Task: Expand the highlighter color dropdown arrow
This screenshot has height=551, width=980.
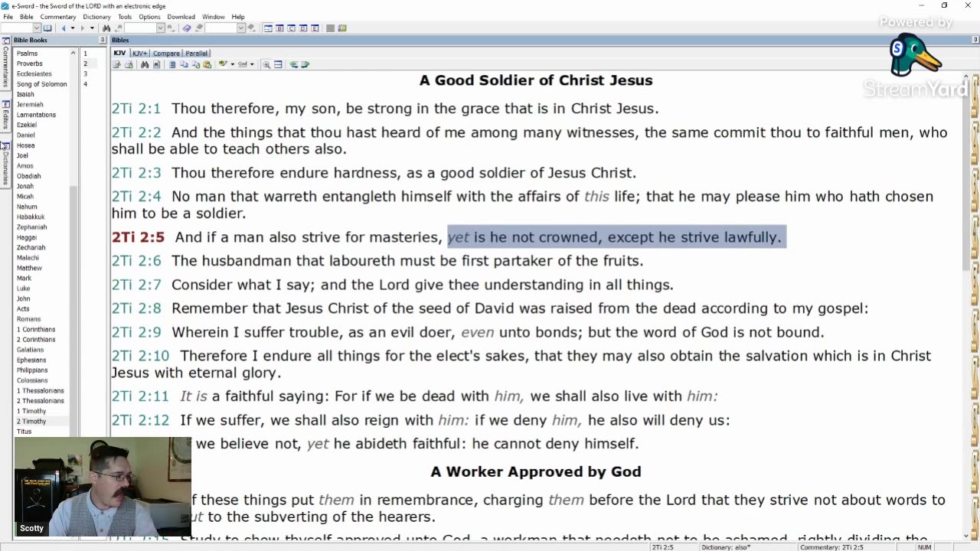Action: point(233,64)
